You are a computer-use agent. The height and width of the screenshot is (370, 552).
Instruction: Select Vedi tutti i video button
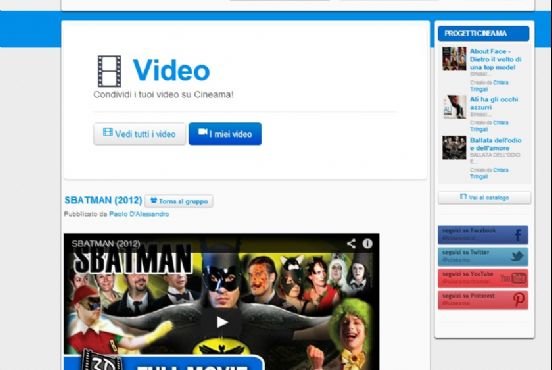pos(139,134)
